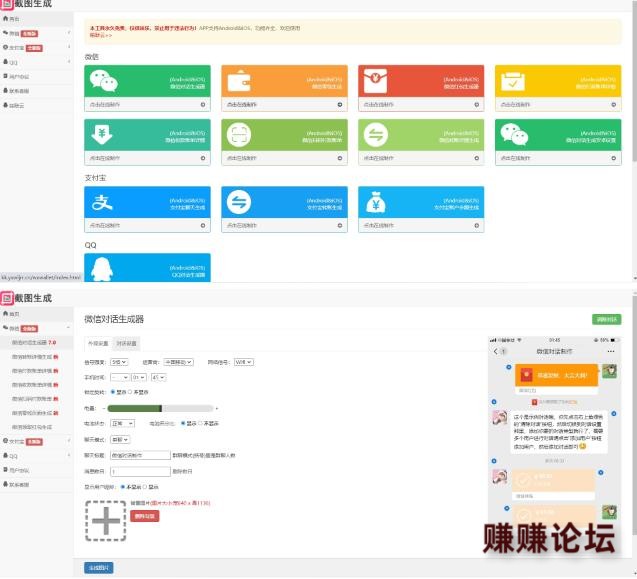The height and width of the screenshot is (579, 637).
Task: Select 显示 for user nickname display
Action: [145, 487]
